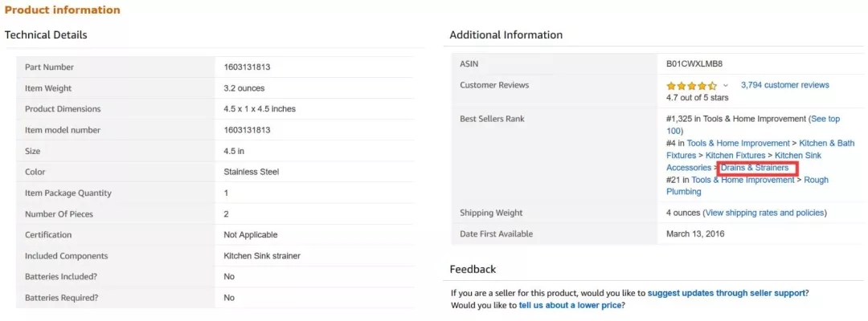Expand the ratings chevron next to stars
The image size is (868, 321).
point(726,86)
